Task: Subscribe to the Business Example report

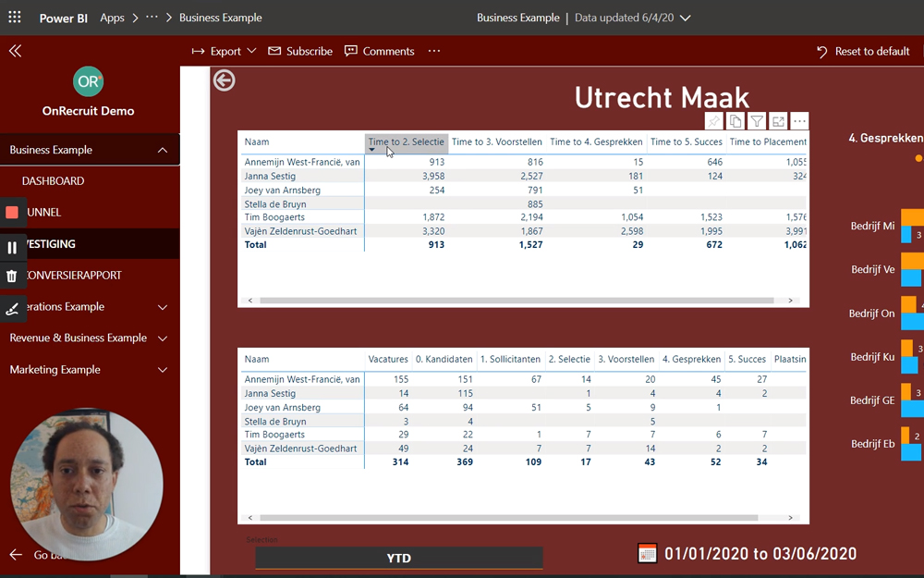Action: click(300, 51)
